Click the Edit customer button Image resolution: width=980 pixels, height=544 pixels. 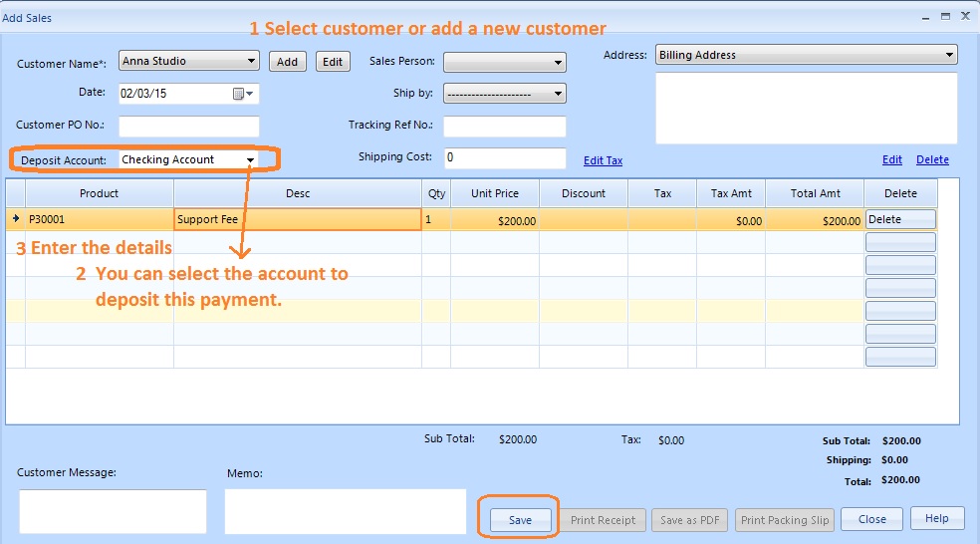click(333, 62)
